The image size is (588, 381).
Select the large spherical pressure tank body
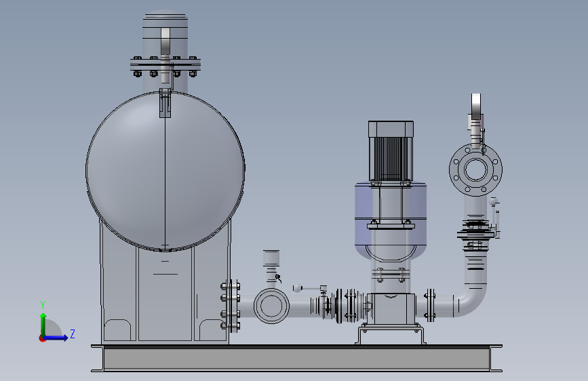click(x=165, y=171)
